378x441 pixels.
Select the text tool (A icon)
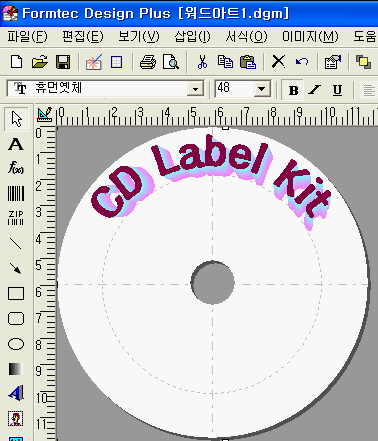pos(16,144)
